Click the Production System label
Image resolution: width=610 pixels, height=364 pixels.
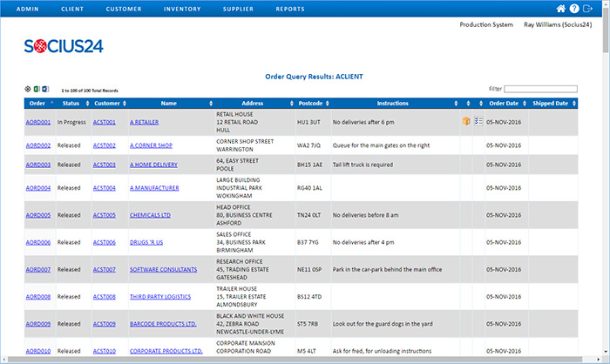click(x=486, y=24)
